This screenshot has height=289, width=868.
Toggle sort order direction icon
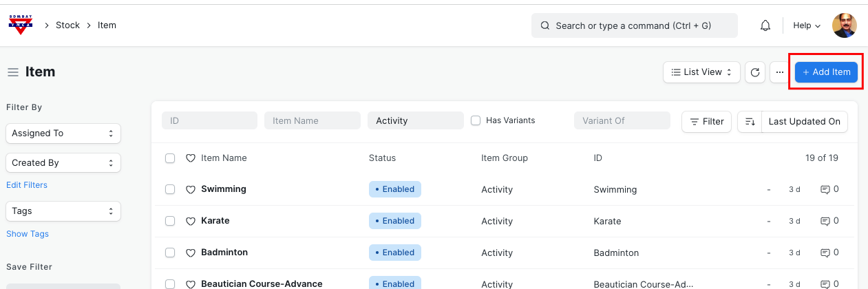click(x=750, y=121)
